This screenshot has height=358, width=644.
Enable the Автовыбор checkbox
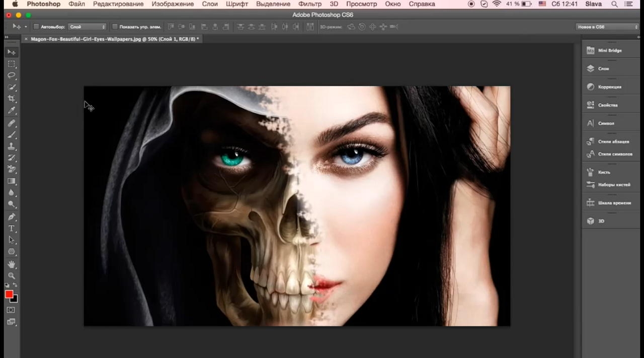[x=36, y=27]
